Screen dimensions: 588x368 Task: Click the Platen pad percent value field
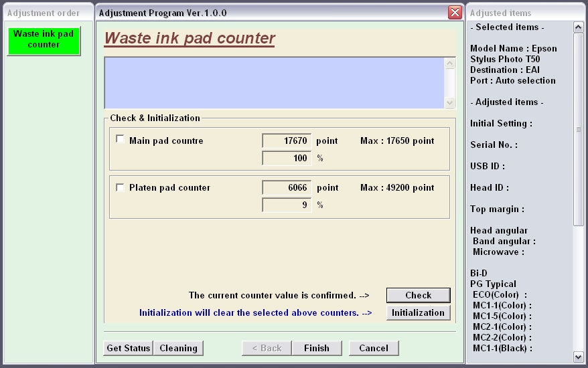pos(287,205)
